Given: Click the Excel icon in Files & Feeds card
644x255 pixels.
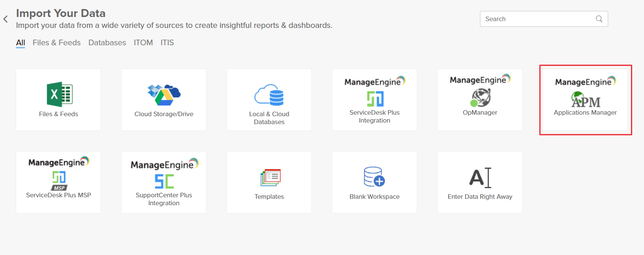Looking at the screenshot, I should click(x=60, y=94).
